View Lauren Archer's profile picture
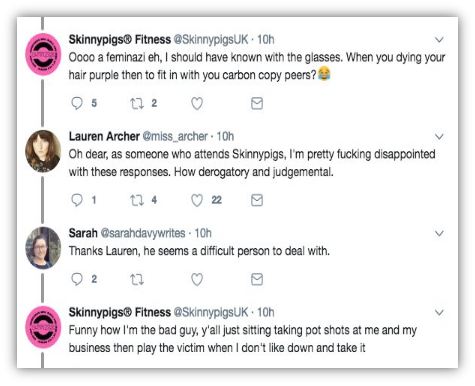 (x=43, y=151)
